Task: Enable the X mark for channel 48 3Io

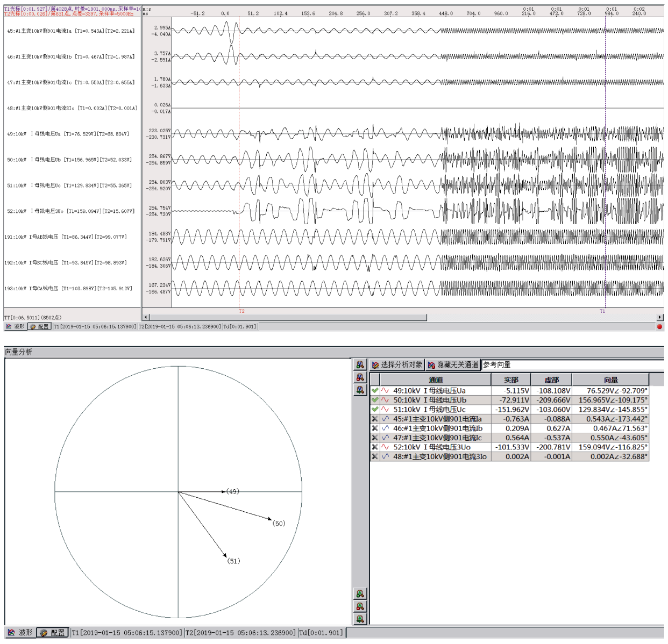Action: [x=375, y=456]
